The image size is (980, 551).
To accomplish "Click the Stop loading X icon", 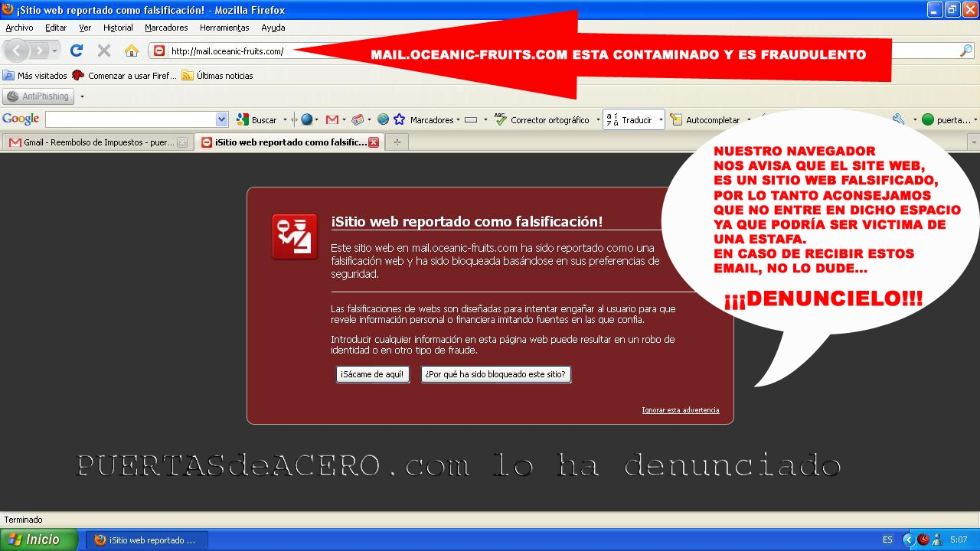I will pos(104,51).
